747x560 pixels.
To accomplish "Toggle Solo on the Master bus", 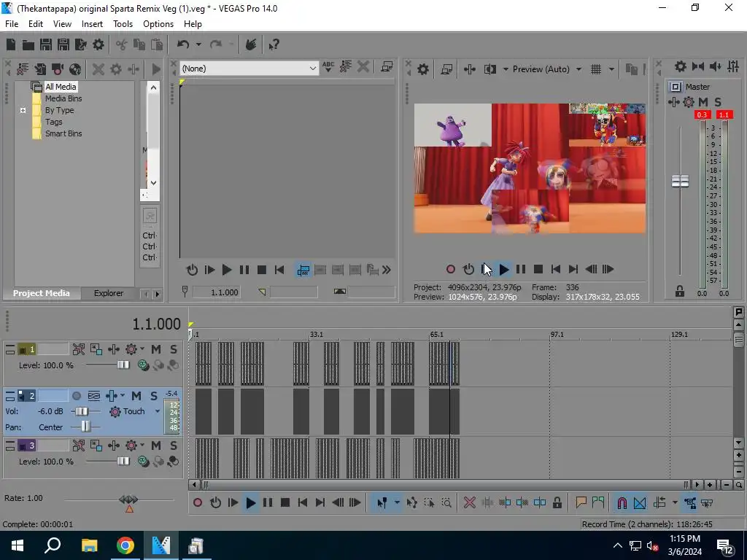I will [718, 102].
